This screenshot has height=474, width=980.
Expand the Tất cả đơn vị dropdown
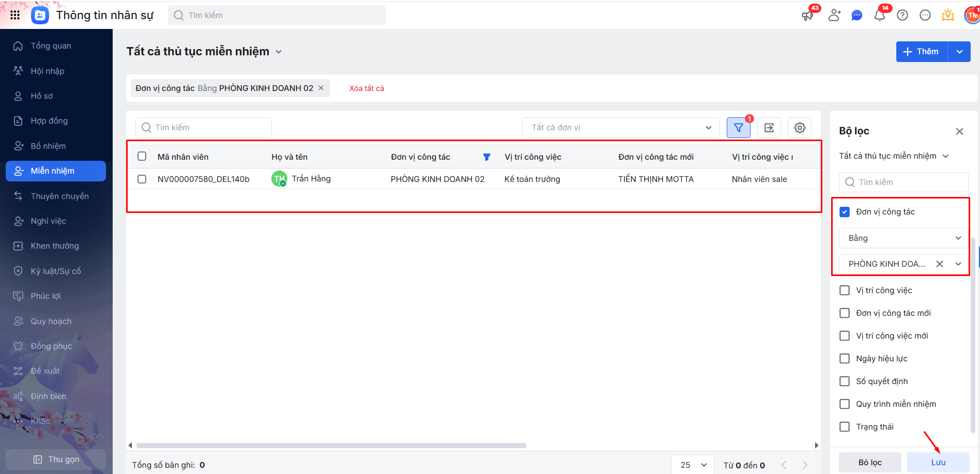(x=620, y=128)
